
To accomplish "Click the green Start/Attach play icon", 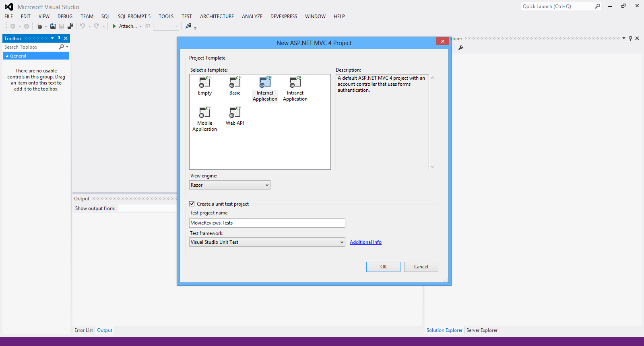I will pos(114,26).
